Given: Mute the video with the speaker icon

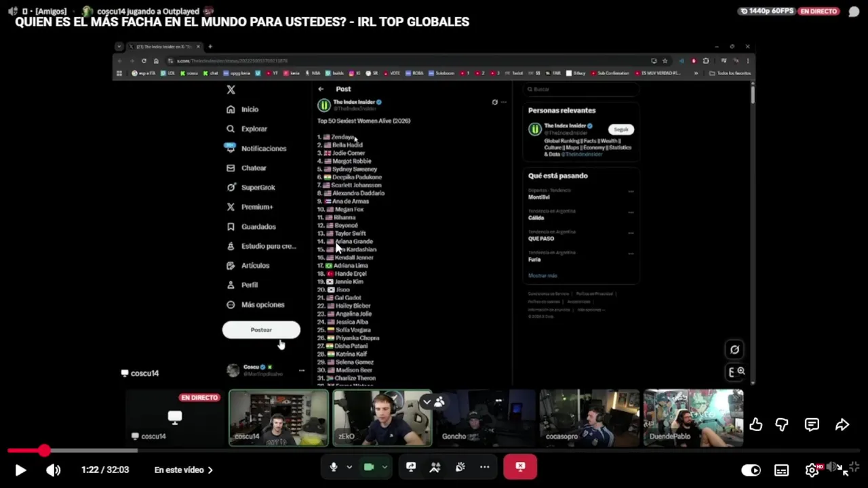Looking at the screenshot, I should pos(53,470).
